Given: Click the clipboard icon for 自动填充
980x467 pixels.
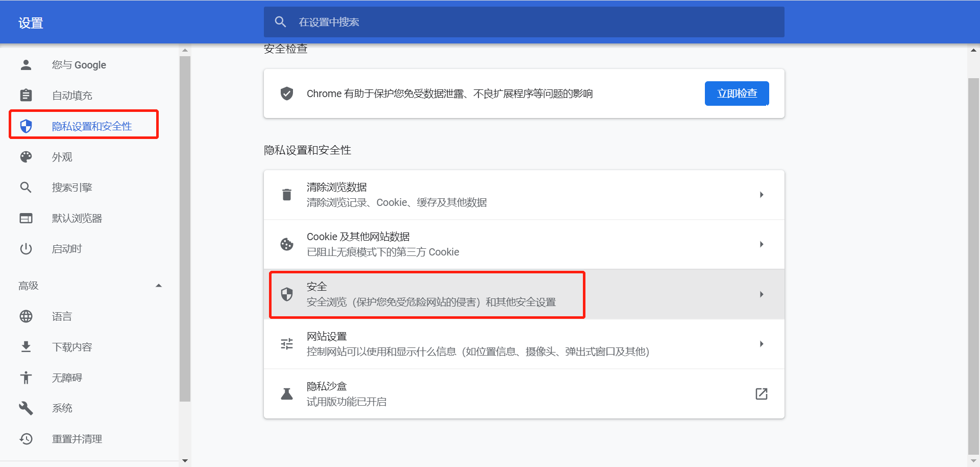Looking at the screenshot, I should point(26,96).
